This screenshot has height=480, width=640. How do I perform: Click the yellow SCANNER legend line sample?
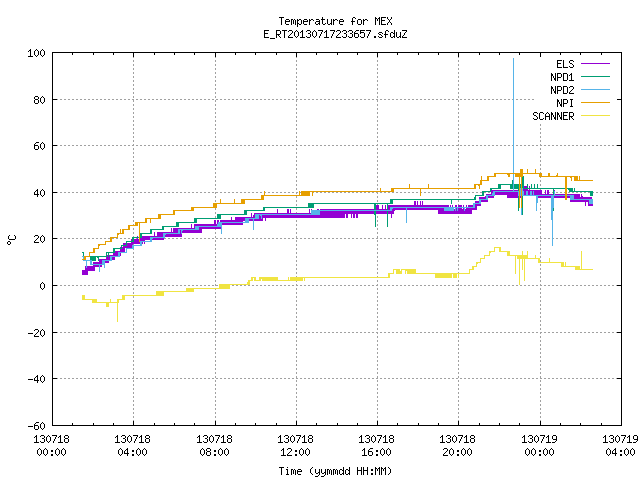pyautogui.click(x=596, y=116)
